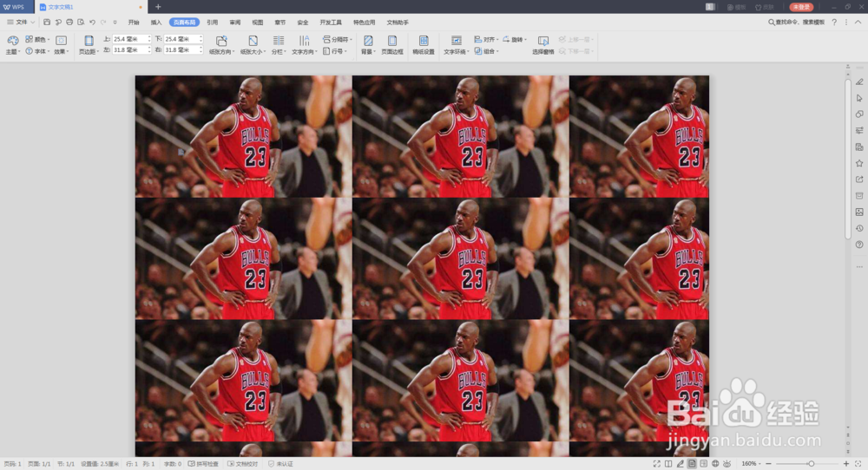Click the help icon in right sidebar

point(859,245)
